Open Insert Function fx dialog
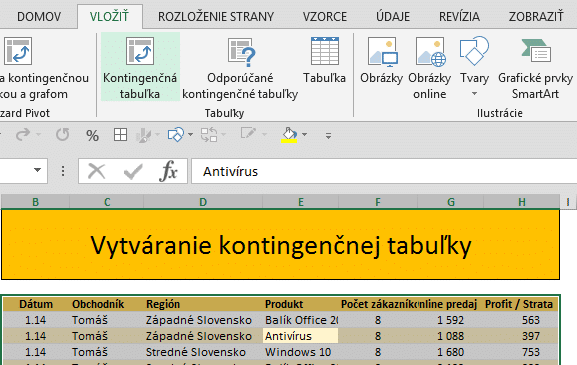The width and height of the screenshot is (577, 365). click(168, 171)
